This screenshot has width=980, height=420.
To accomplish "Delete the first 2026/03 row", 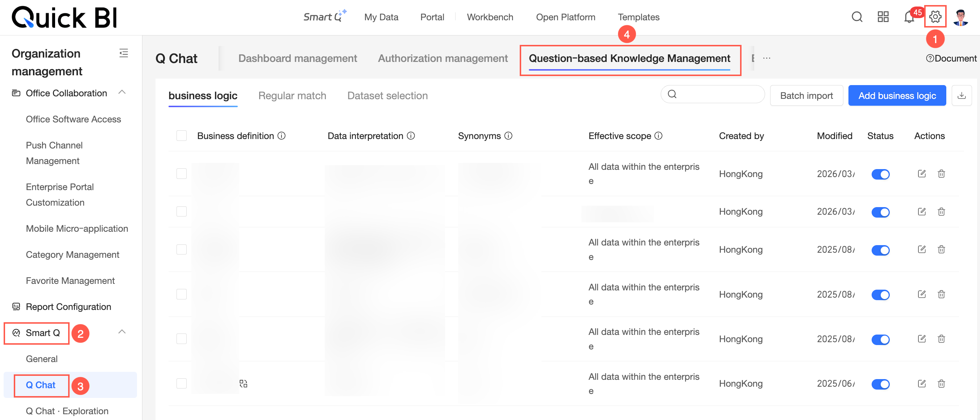I will click(x=941, y=174).
